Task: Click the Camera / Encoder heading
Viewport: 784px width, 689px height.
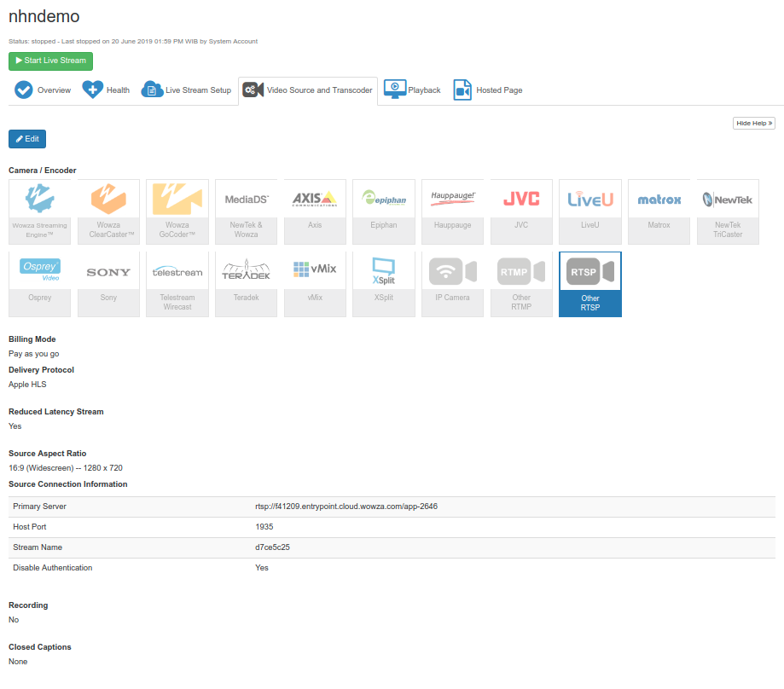Action: [43, 171]
